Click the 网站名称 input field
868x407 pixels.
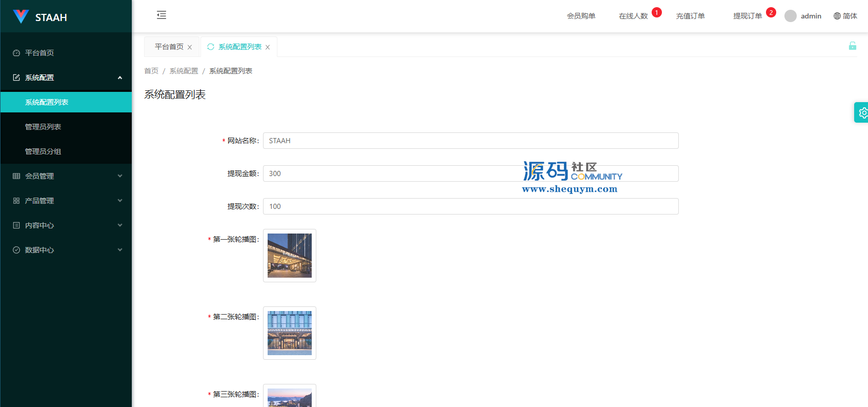471,141
